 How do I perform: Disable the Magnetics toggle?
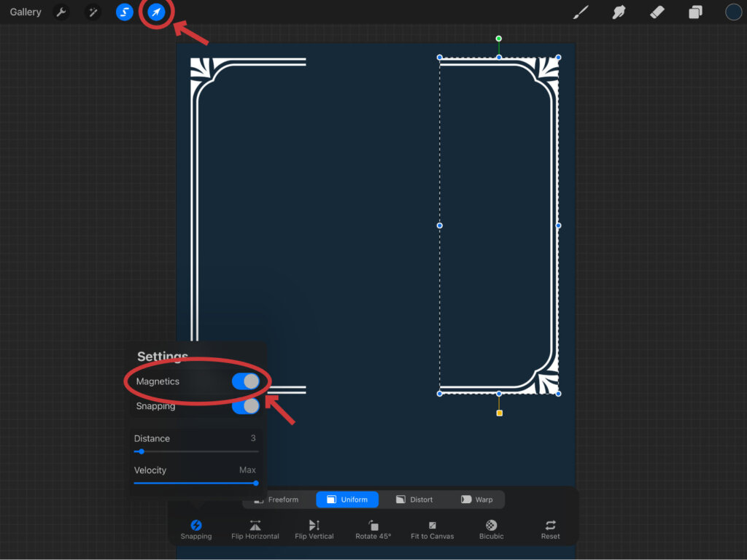click(245, 381)
